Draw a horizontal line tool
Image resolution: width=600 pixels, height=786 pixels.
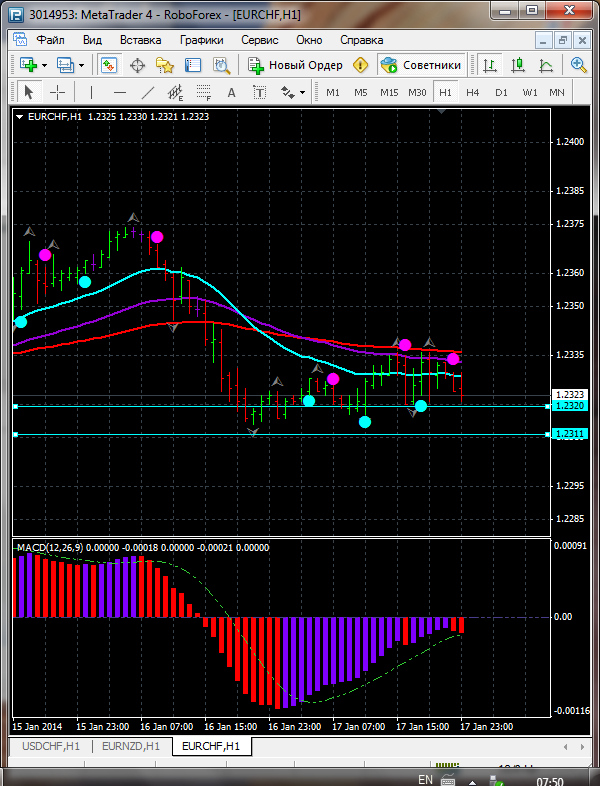coord(120,92)
